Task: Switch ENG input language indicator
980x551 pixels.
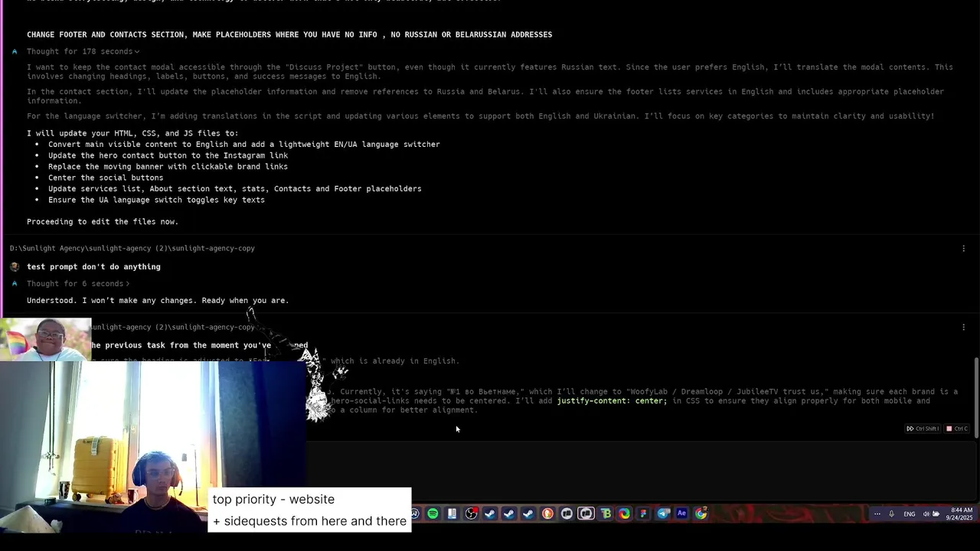Action: [910, 514]
